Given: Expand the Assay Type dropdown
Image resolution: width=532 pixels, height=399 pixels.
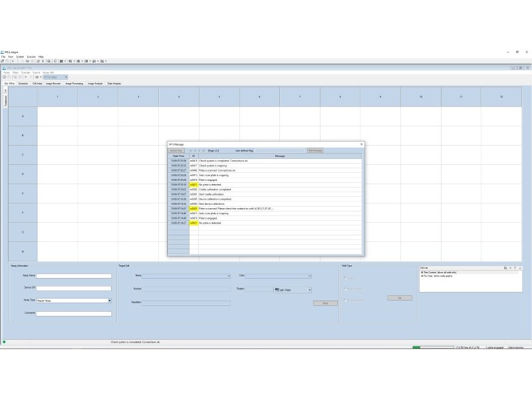Looking at the screenshot, I should 109,301.
